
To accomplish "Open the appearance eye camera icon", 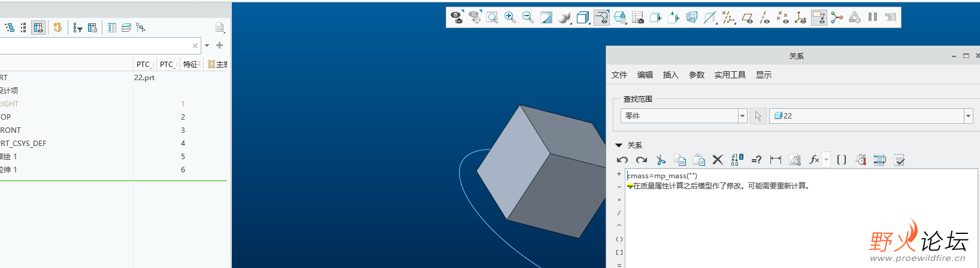I will click(x=456, y=17).
